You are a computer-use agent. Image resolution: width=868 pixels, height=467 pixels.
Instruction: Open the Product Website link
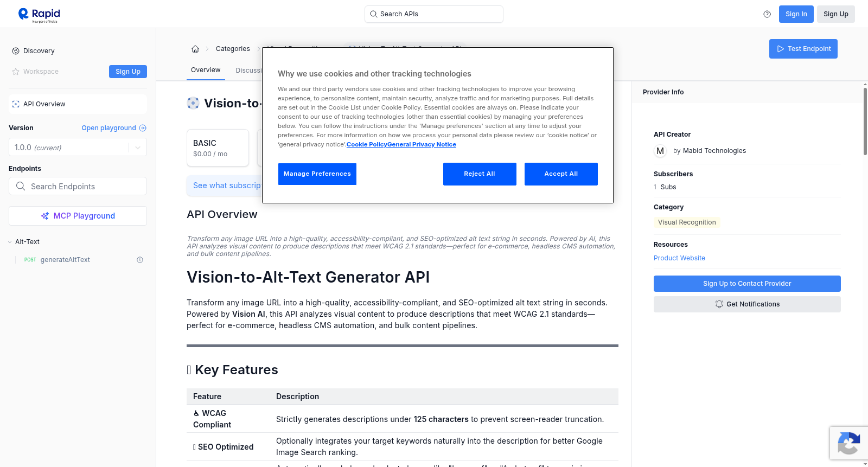click(679, 258)
